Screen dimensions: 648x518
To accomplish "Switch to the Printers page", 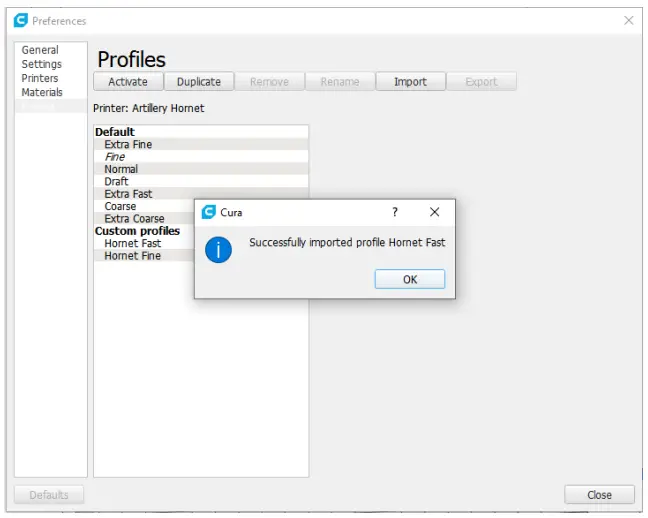I will coord(40,78).
